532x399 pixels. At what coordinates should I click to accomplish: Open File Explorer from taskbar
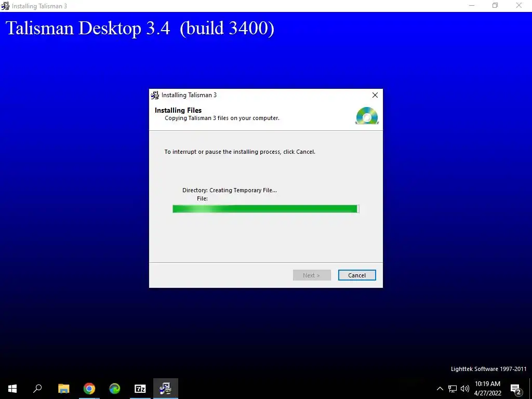[x=63, y=389]
